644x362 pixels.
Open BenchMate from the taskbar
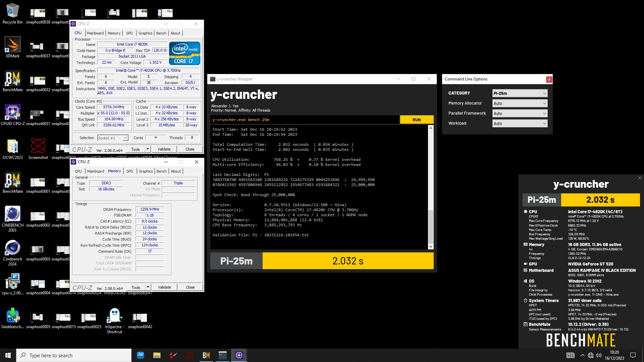tap(206, 355)
